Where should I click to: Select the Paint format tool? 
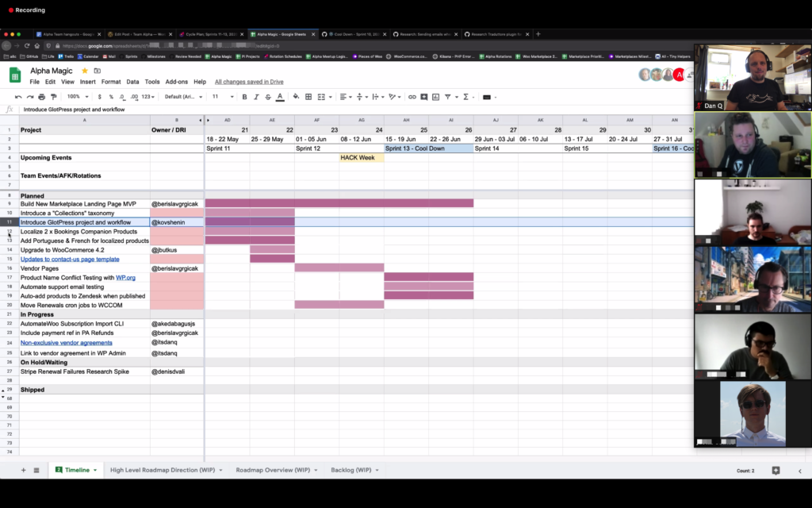click(54, 97)
